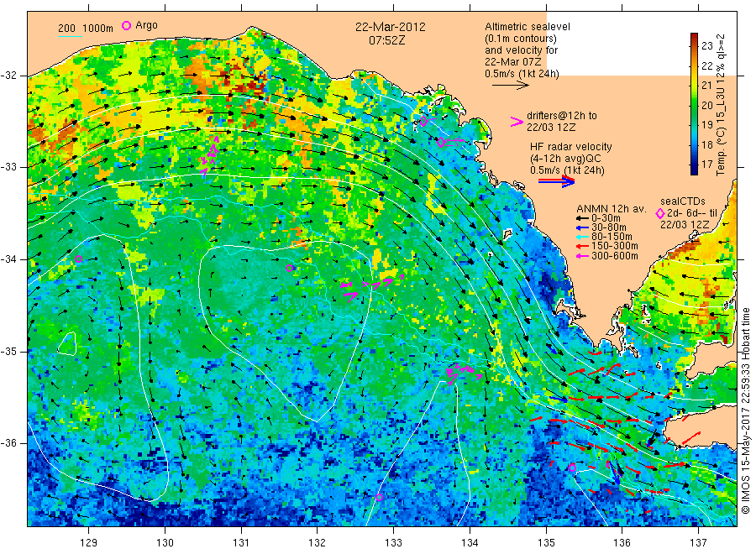
Task: Click the dark red top of the temperature color bar
Action: [694, 37]
